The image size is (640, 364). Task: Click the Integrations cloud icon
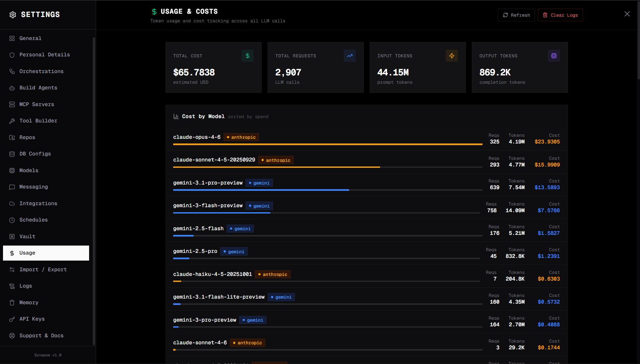click(x=12, y=204)
